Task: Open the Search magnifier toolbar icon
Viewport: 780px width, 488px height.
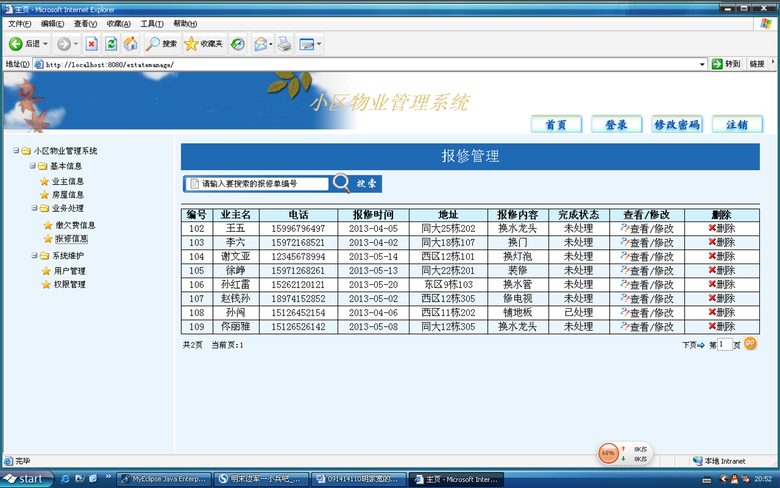Action: (x=152, y=44)
